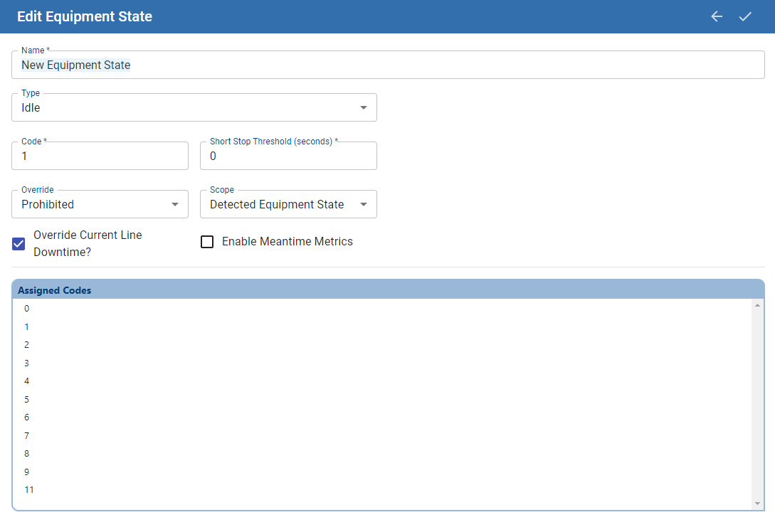Viewport: 775px width, 532px height.
Task: Select assigned code 1 in list
Action: [27, 327]
